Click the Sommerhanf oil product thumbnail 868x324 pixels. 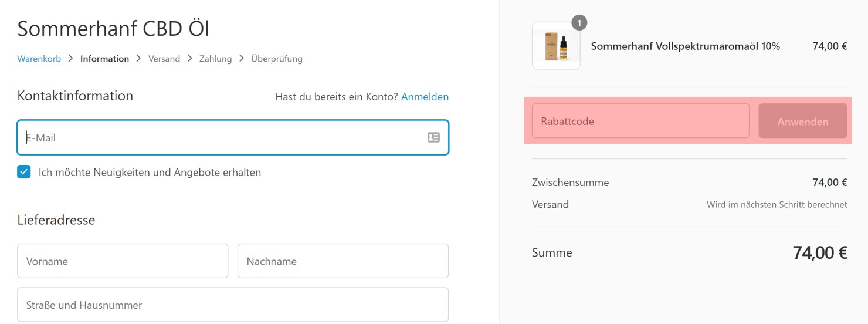555,46
